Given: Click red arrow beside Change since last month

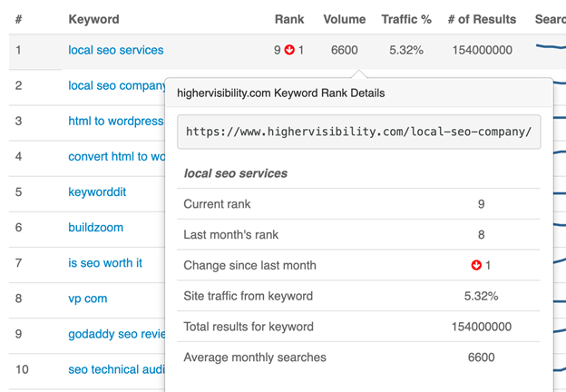Looking at the screenshot, I should [476, 265].
